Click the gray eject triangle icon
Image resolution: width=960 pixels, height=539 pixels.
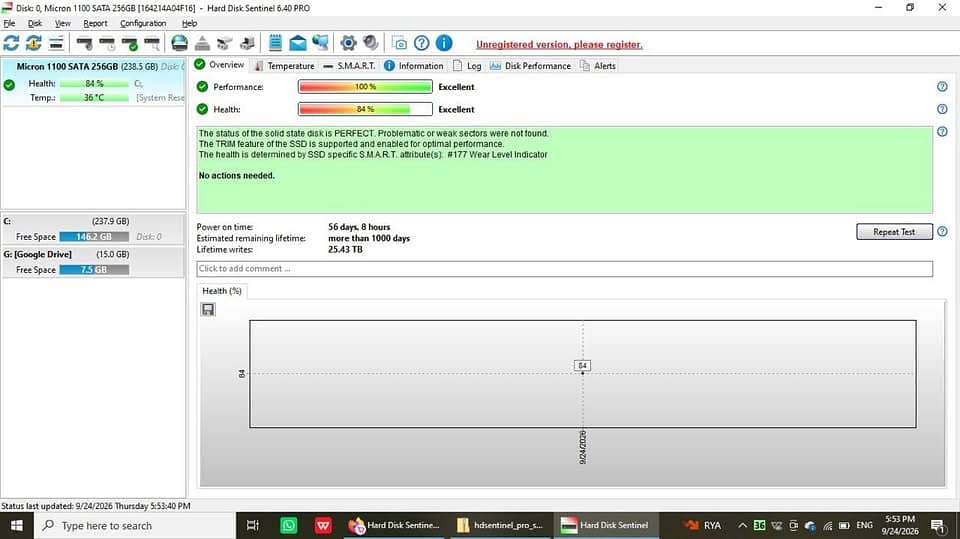(x=202, y=43)
